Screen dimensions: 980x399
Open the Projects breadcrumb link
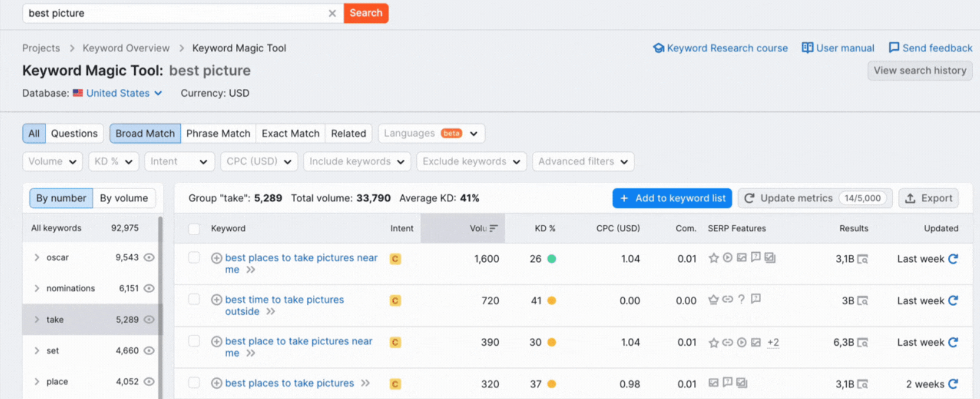tap(41, 48)
